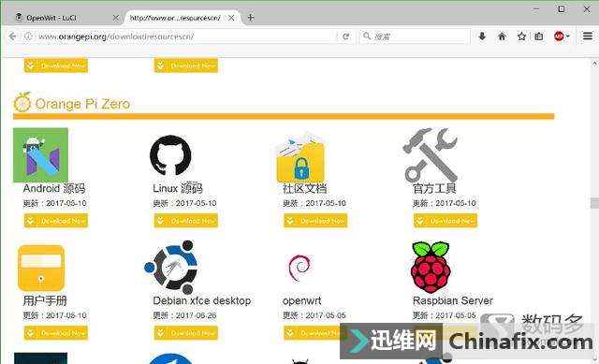The image size is (599, 364).
Task: Click the top-left Download Now button
Action: (56, 66)
